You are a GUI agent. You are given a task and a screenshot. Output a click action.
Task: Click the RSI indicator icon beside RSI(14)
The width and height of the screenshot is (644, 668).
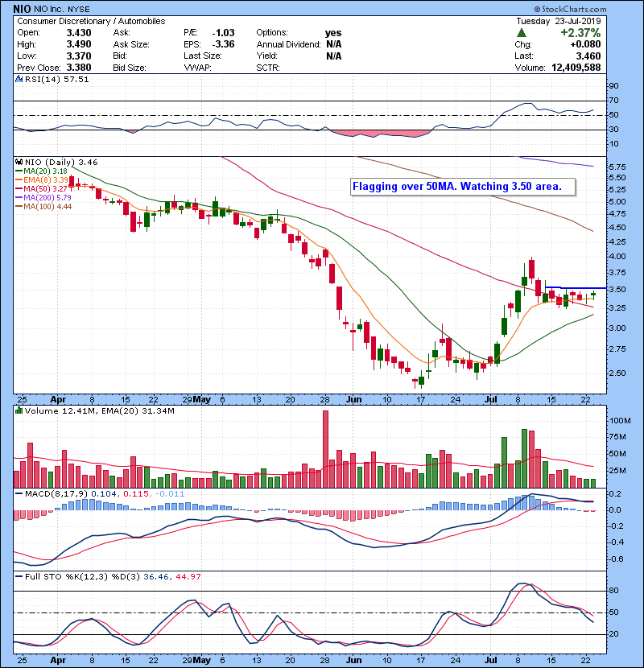pos(19,79)
